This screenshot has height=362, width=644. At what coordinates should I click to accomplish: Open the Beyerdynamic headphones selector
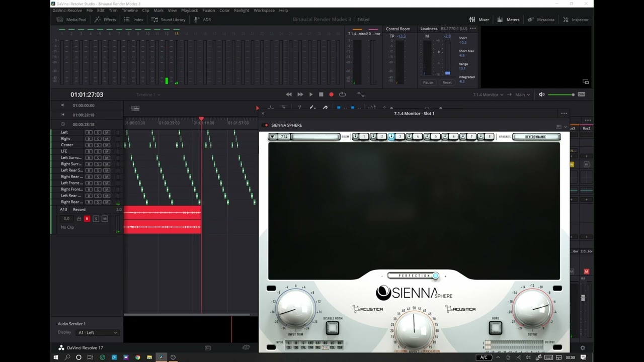(536, 137)
